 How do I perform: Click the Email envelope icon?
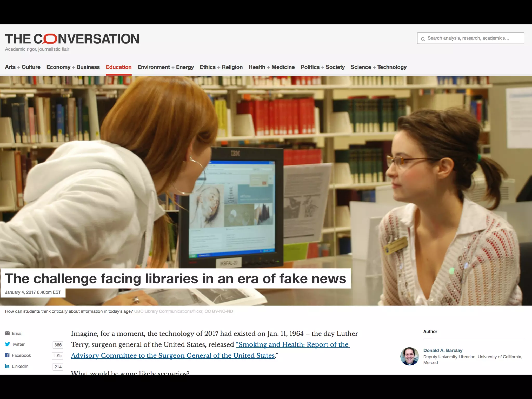[7, 333]
